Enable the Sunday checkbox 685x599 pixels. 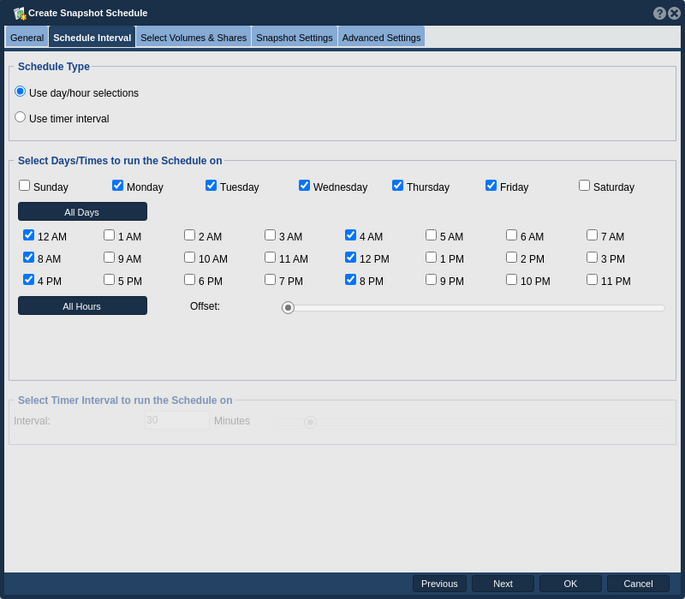click(x=24, y=186)
